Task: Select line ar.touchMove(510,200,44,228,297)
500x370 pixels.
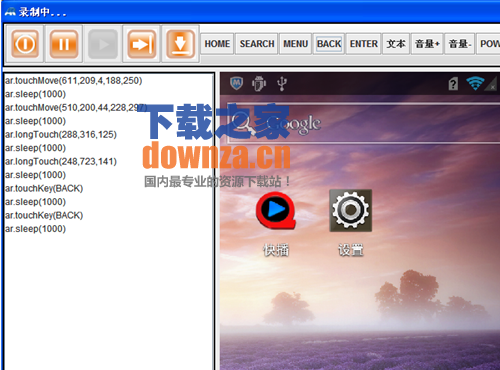Action: pos(76,108)
